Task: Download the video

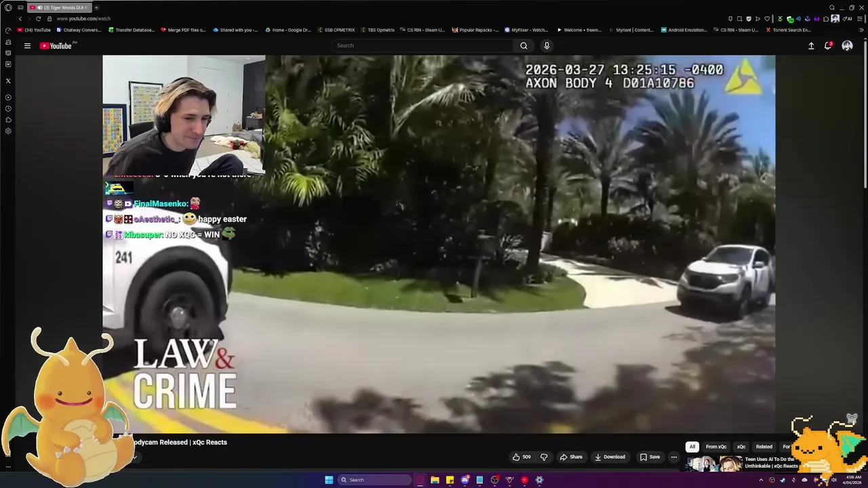Action: click(x=610, y=457)
